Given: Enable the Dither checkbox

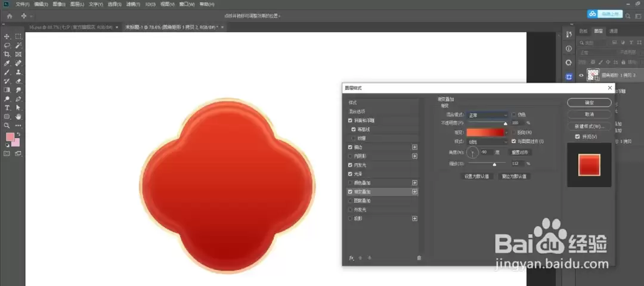Looking at the screenshot, I should pyautogui.click(x=514, y=115).
